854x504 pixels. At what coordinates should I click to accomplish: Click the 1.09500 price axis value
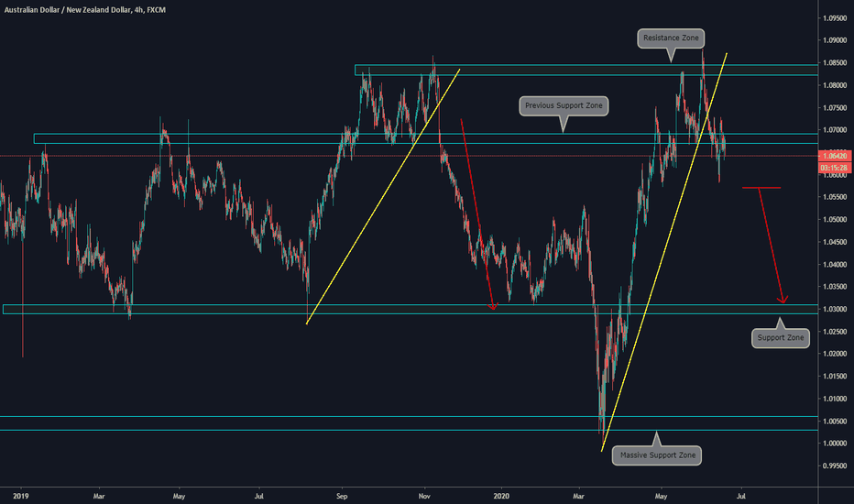835,18
